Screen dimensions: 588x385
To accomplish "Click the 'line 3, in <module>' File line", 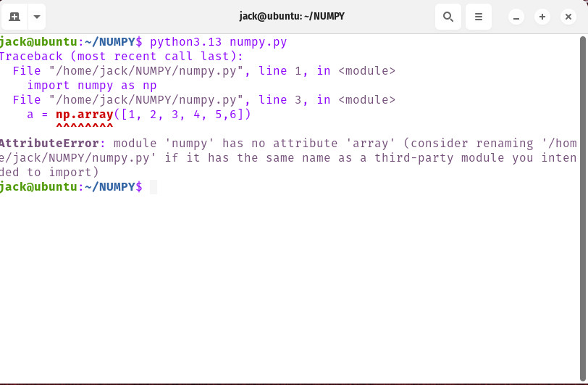I will pos(204,100).
